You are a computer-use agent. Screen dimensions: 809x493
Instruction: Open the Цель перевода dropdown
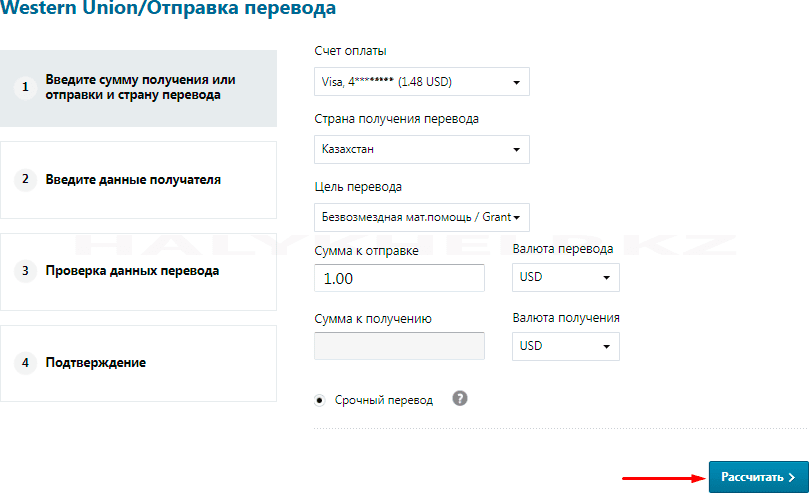[421, 216]
